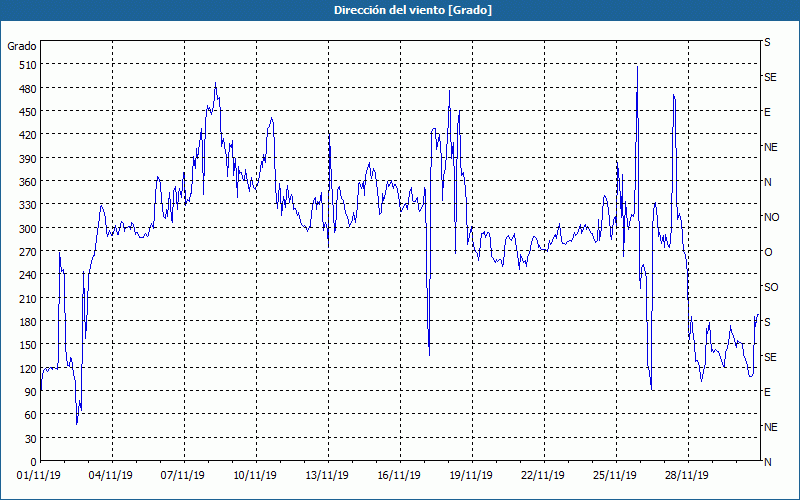Click the chart title 'Dirección del viento [Grado]'

point(413,10)
